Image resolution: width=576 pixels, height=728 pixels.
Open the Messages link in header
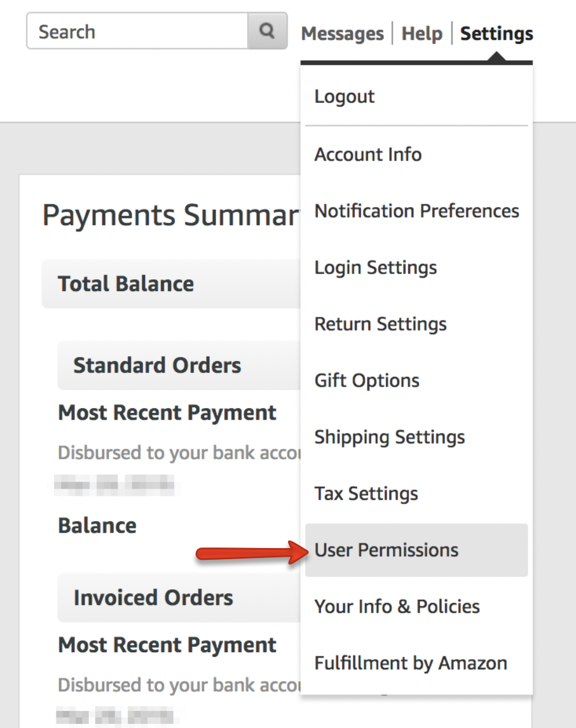pyautogui.click(x=342, y=34)
